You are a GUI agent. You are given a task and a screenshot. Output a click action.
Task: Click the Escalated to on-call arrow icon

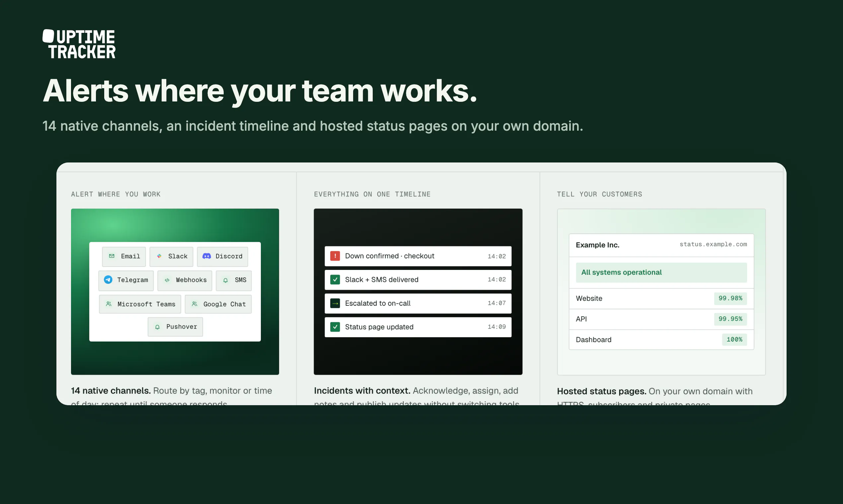(335, 303)
